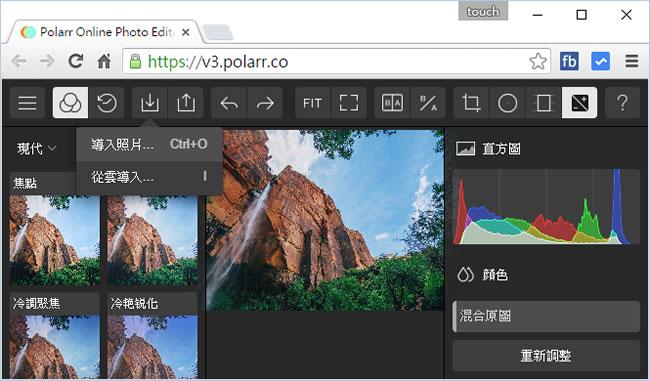Reload the Polarr page
This screenshot has width=650, height=381.
(x=75, y=61)
